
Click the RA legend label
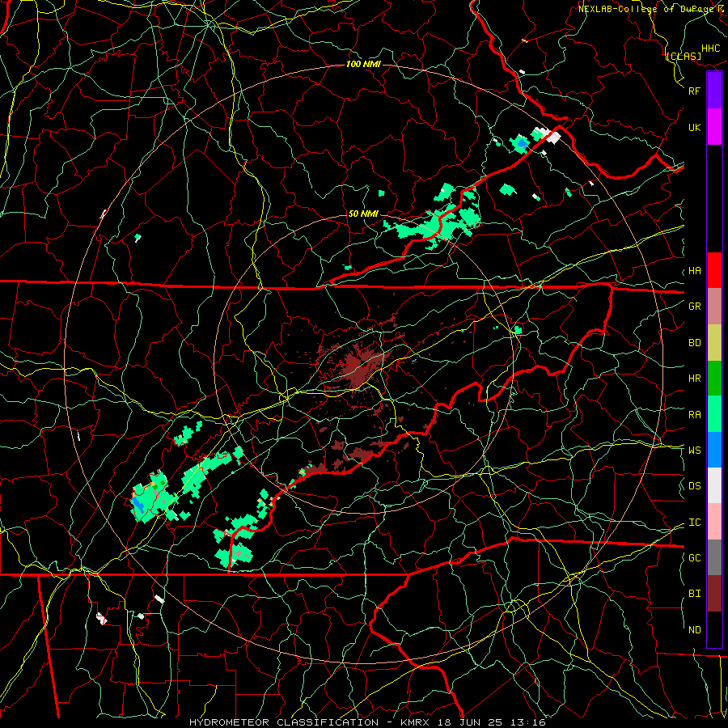pos(694,415)
